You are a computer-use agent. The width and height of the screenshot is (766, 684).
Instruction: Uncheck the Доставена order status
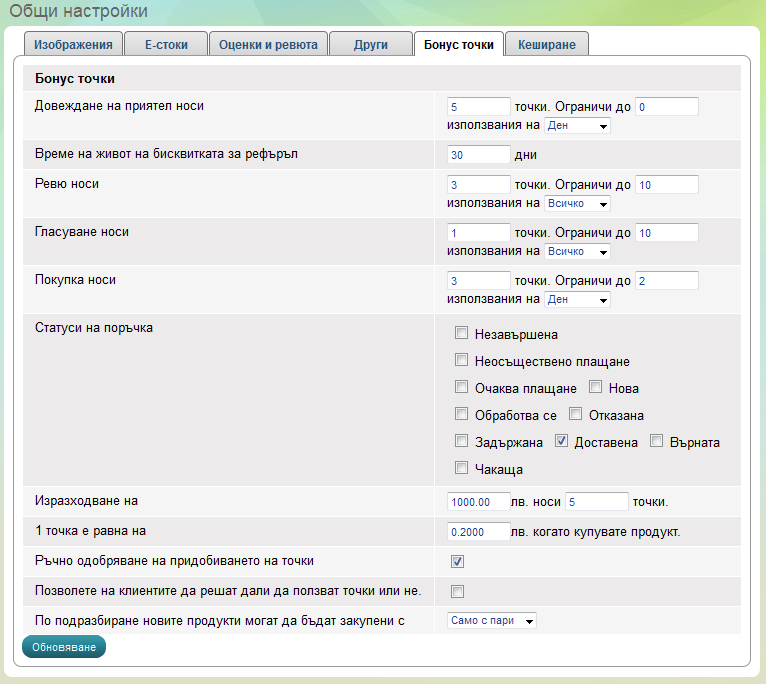pyautogui.click(x=562, y=441)
